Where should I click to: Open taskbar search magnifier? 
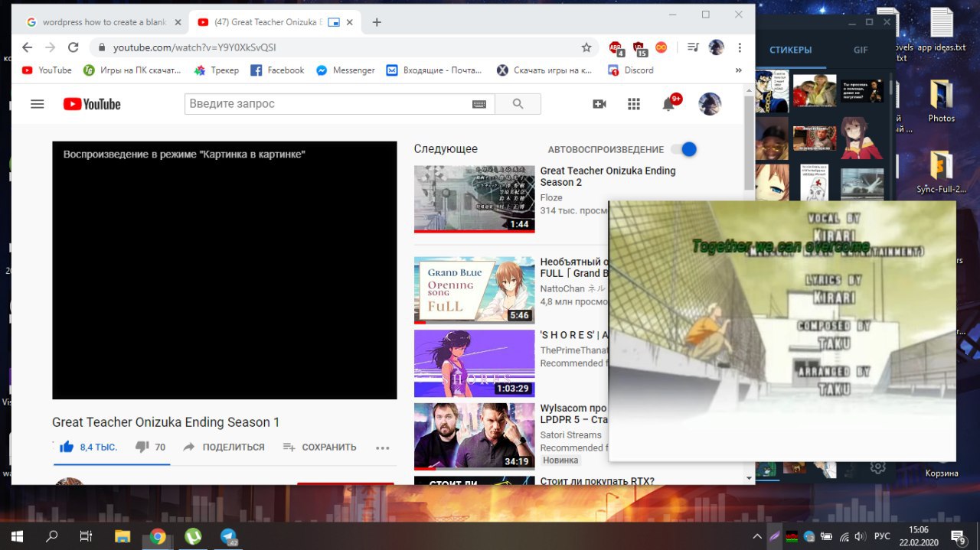point(51,535)
